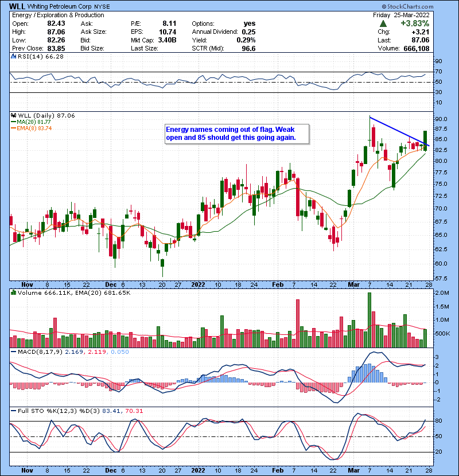Viewport: 459px width, 476px height.
Task: Click the Low price 82.26
Action: tap(56, 40)
